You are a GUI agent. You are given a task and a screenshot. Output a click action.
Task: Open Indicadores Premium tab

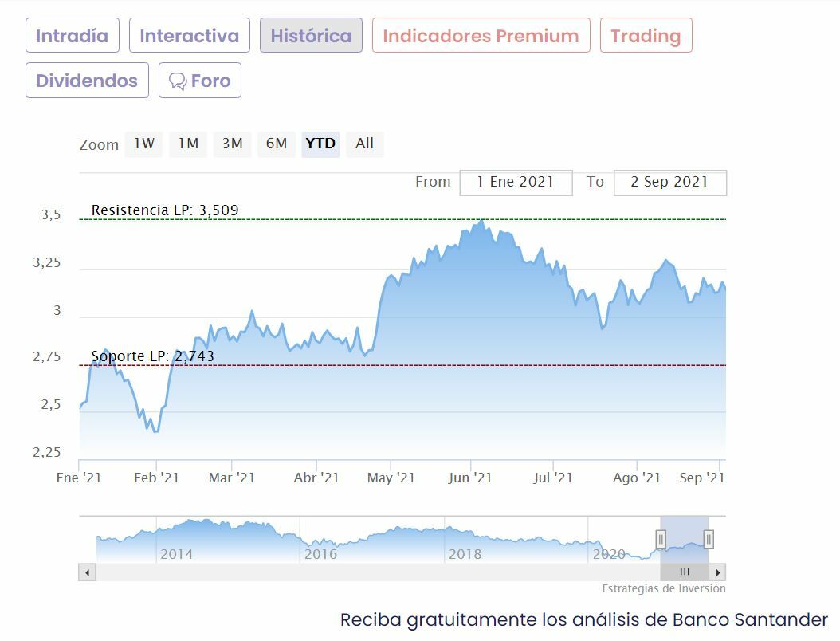pyautogui.click(x=481, y=36)
